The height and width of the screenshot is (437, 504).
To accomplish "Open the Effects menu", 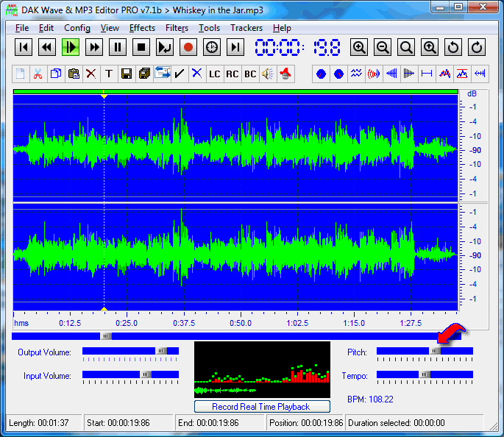I will click(x=142, y=28).
